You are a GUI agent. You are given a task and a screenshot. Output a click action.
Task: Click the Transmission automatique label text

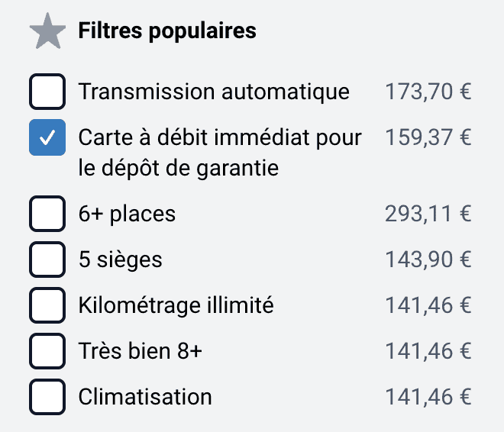[214, 92]
